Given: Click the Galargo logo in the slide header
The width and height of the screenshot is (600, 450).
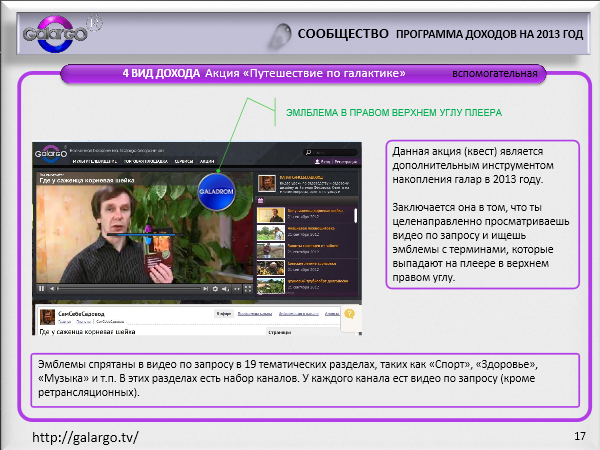Looking at the screenshot, I should pos(55,34).
